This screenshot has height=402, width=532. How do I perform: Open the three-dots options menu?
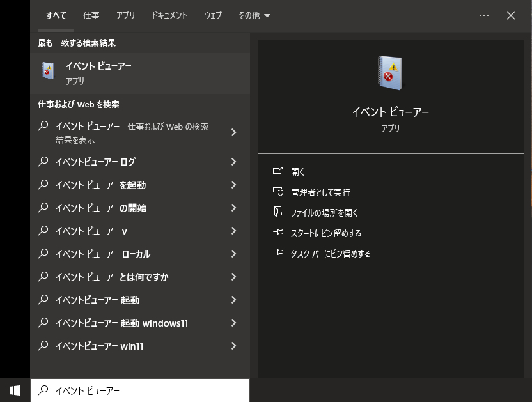click(x=483, y=15)
